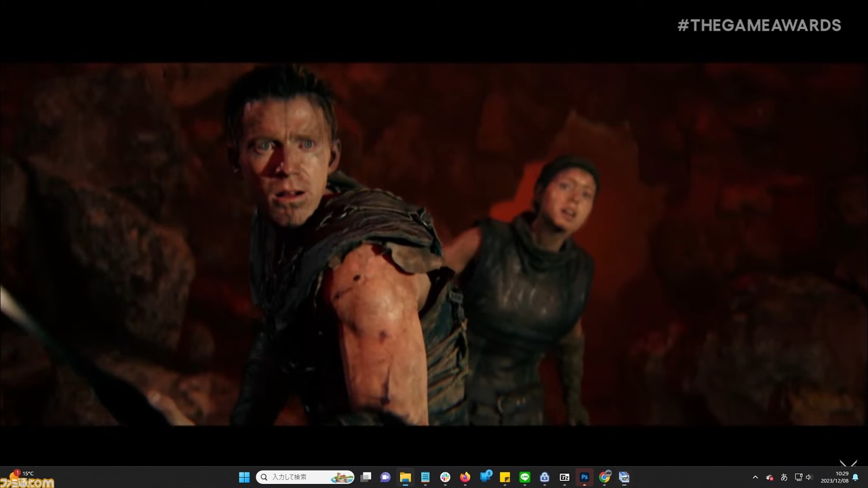This screenshot has width=868, height=488.
Task: Open the yellow Sticky Notes icon
Action: pos(505,477)
